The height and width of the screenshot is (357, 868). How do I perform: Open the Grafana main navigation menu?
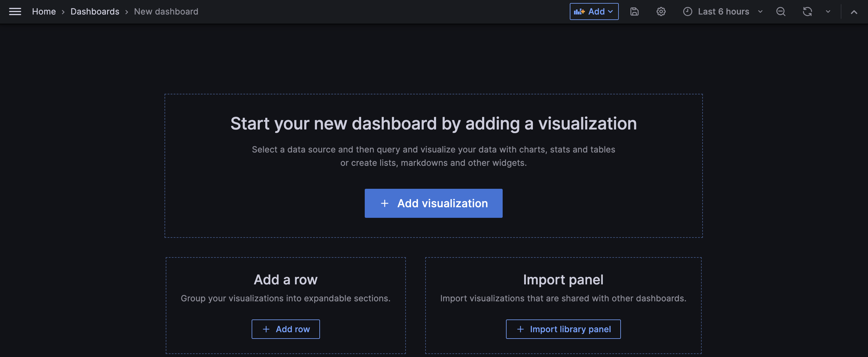(15, 11)
